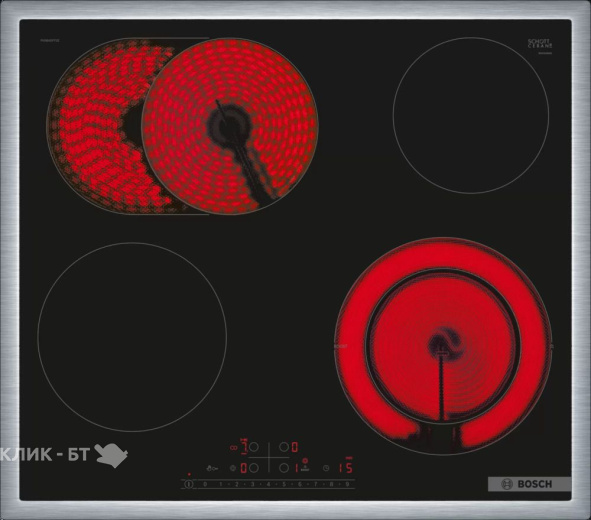The width and height of the screenshot is (591, 520).
Task: Set power level 7 on slider
Action: coord(315,484)
